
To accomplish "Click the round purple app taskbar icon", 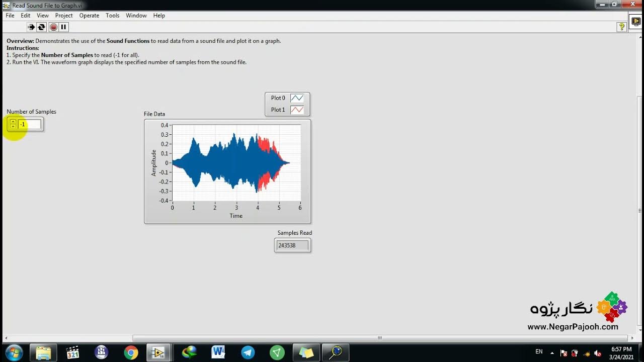I will 102,352.
